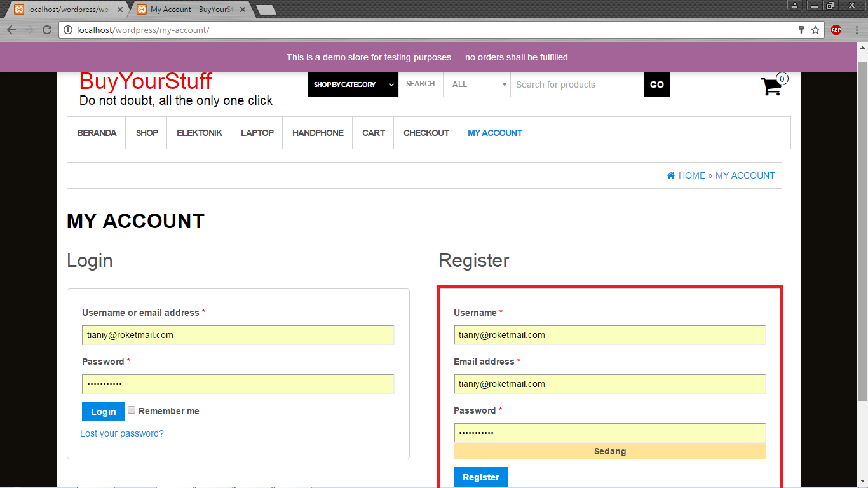Viewport: 868px width, 488px height.
Task: Expand the ALL search category selector
Action: [x=476, y=84]
